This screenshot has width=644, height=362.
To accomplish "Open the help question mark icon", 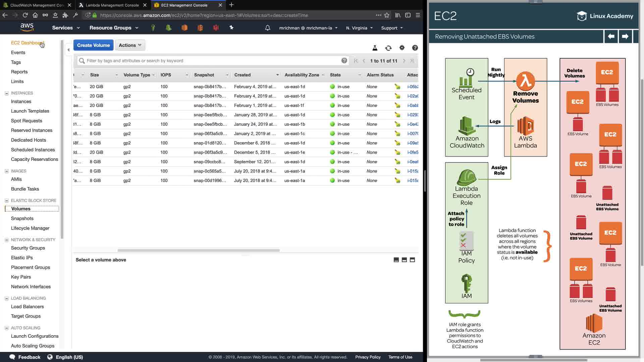I will pos(415,48).
